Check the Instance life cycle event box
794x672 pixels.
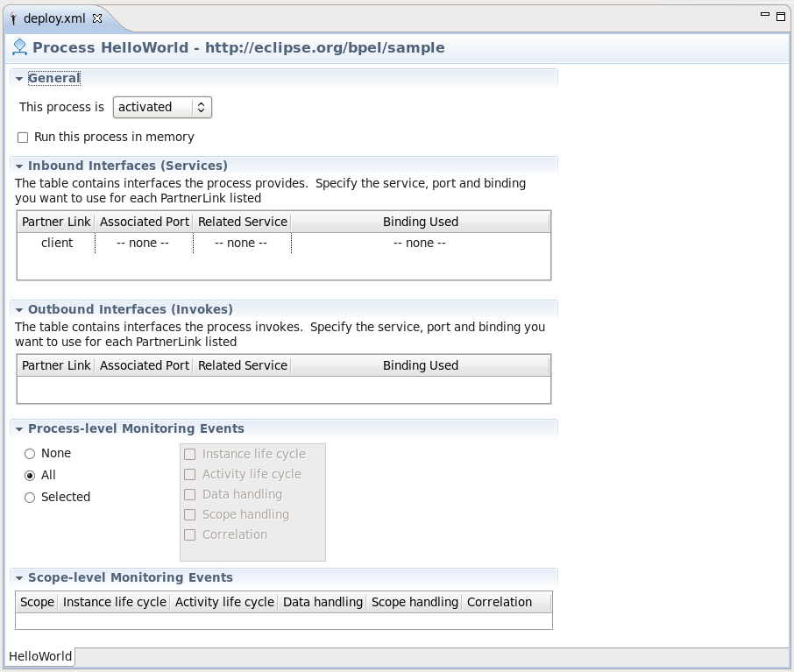click(x=189, y=454)
